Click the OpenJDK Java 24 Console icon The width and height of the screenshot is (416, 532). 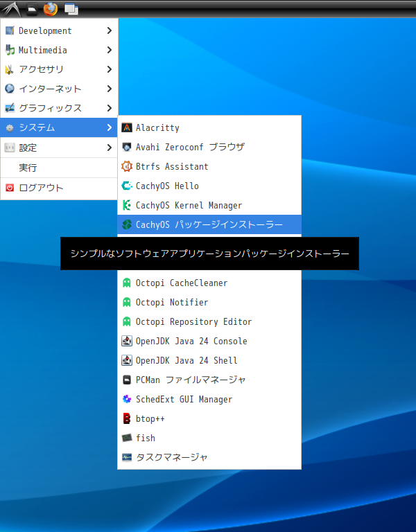[127, 341]
